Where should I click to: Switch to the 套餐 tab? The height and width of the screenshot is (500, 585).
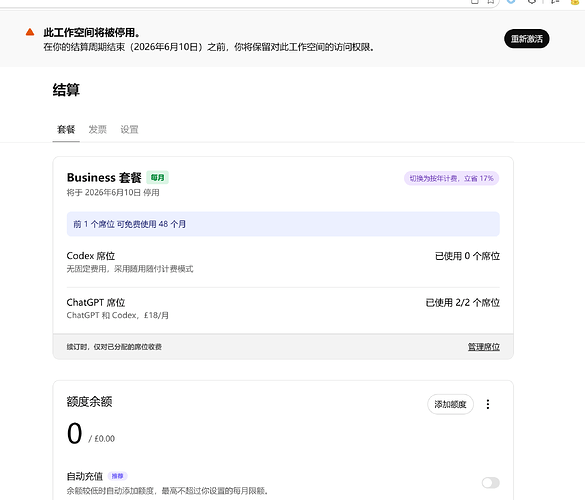[66, 129]
